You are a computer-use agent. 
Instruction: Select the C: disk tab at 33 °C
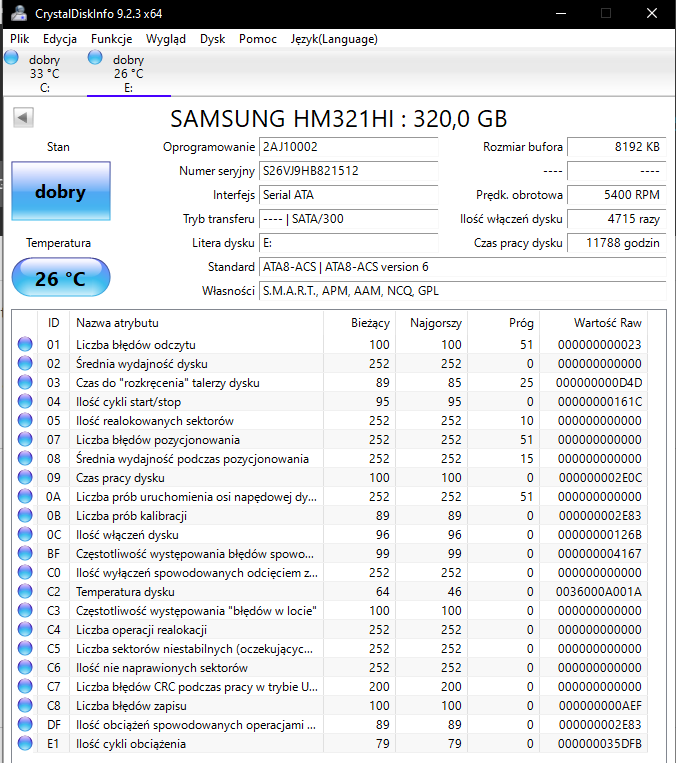[44, 73]
